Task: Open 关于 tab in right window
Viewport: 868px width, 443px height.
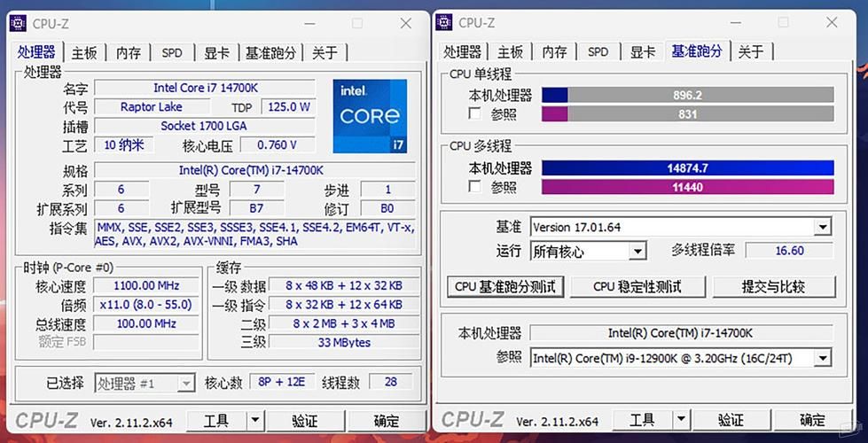Action: (x=751, y=52)
